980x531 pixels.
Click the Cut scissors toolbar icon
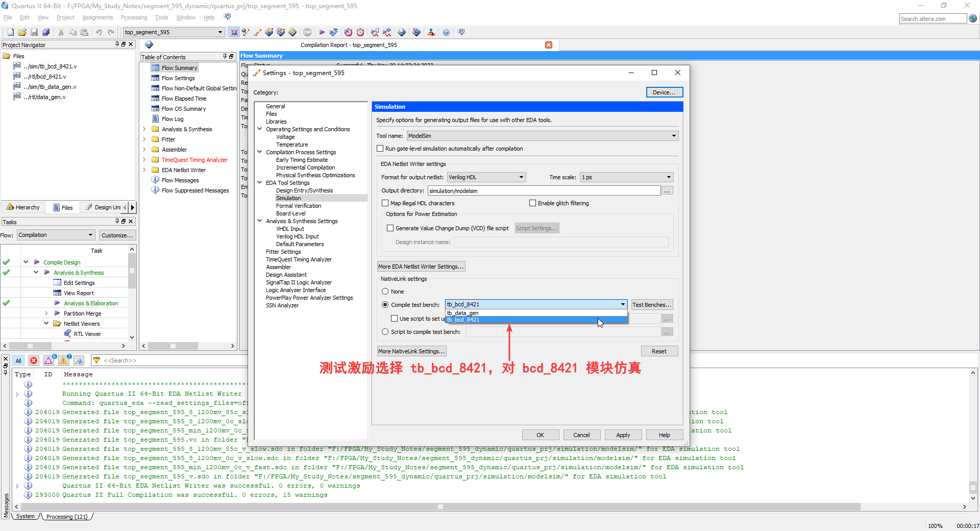pyautogui.click(x=61, y=32)
